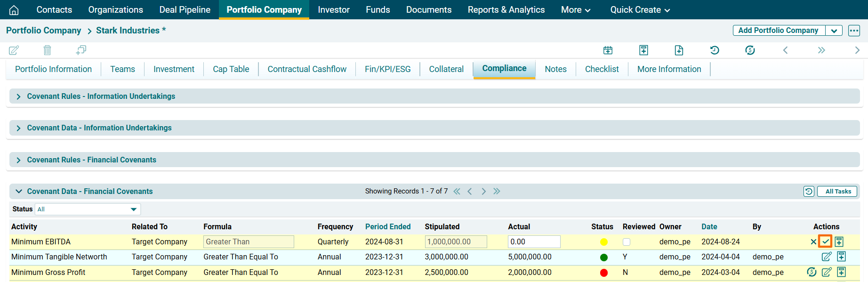Click the yellow status indicator for Minimum EBITDA
The width and height of the screenshot is (868, 282).
point(603,242)
